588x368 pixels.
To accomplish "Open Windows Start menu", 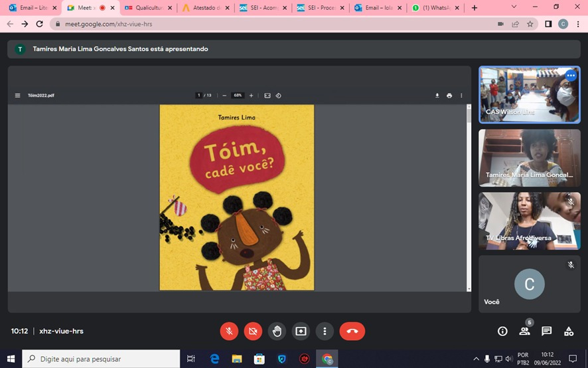I will point(11,359).
